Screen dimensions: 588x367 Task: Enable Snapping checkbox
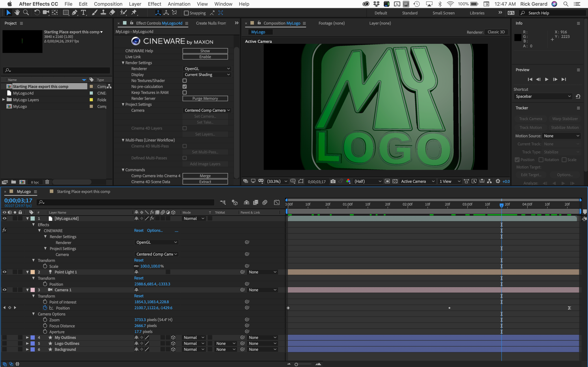186,13
